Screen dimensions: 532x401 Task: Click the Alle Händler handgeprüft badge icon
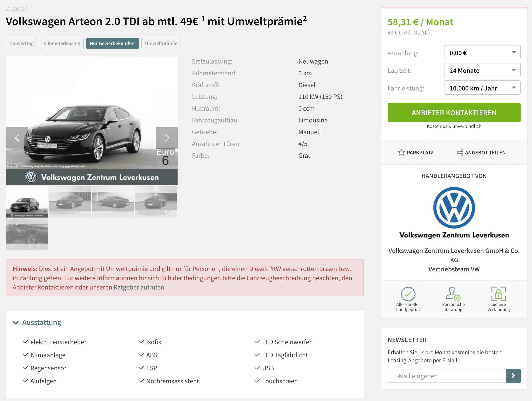click(x=408, y=294)
